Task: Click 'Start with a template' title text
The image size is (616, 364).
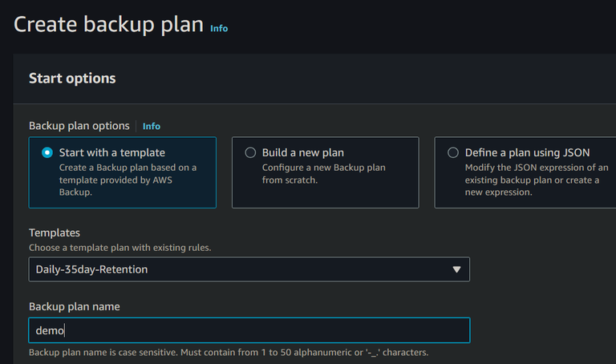Action: pyautogui.click(x=112, y=152)
